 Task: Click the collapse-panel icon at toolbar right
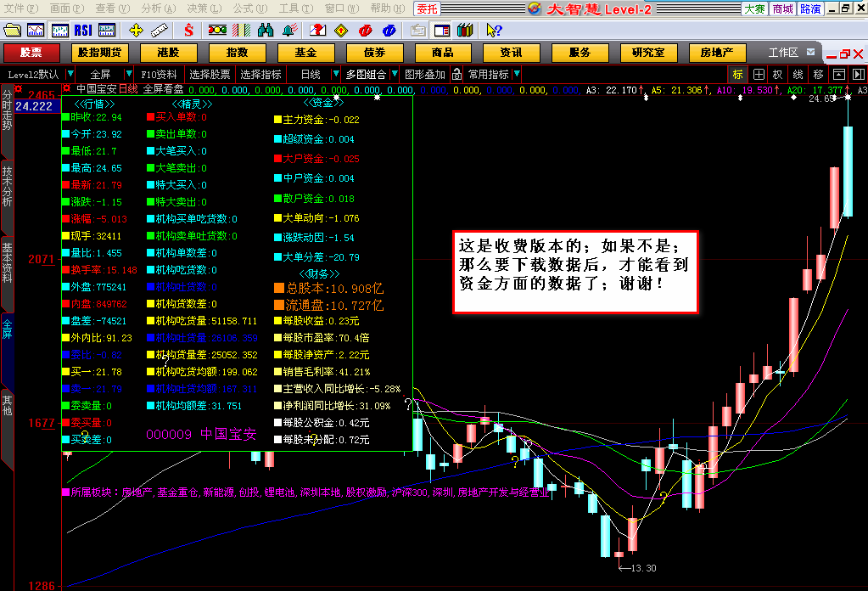coord(839,74)
